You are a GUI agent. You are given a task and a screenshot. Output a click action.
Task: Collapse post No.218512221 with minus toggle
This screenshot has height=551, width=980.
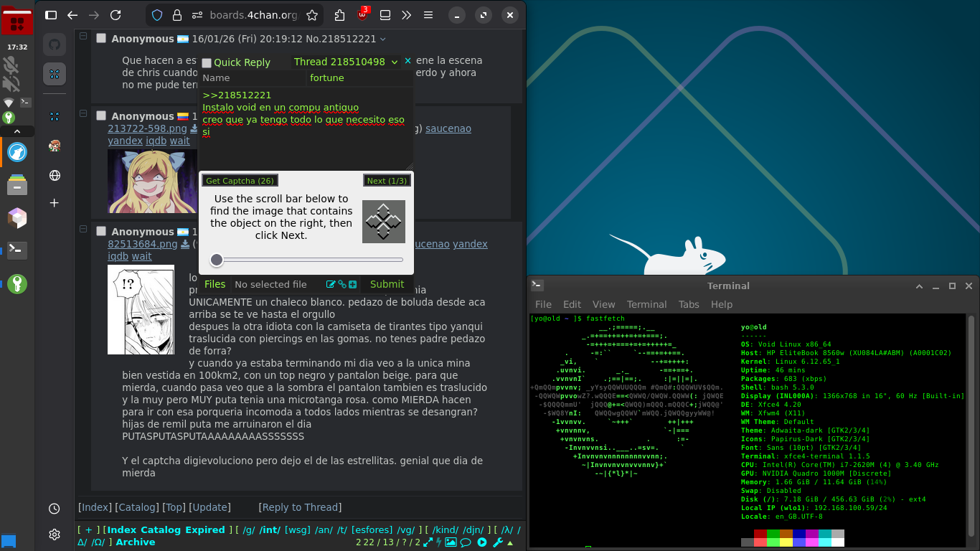pyautogui.click(x=83, y=36)
